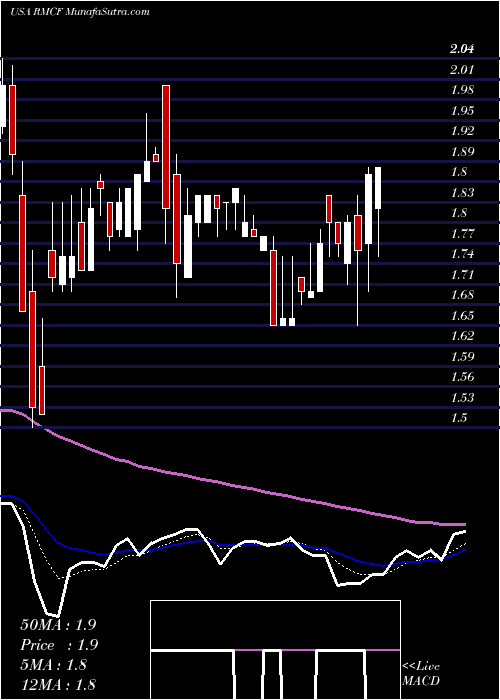Image resolution: width=500 pixels, height=700 pixels.
Task: Click the 1.62 price axis label
Action: (x=462, y=336)
